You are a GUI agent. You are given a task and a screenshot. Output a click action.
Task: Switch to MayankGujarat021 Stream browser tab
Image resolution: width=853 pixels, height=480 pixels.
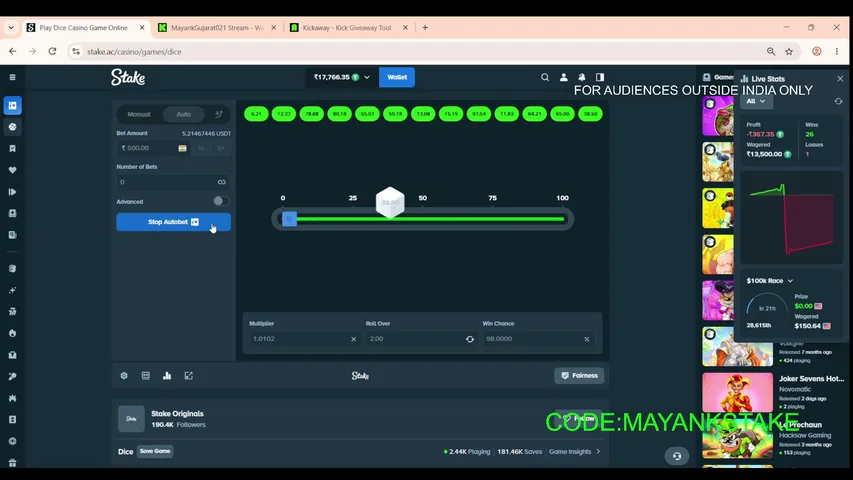click(218, 28)
